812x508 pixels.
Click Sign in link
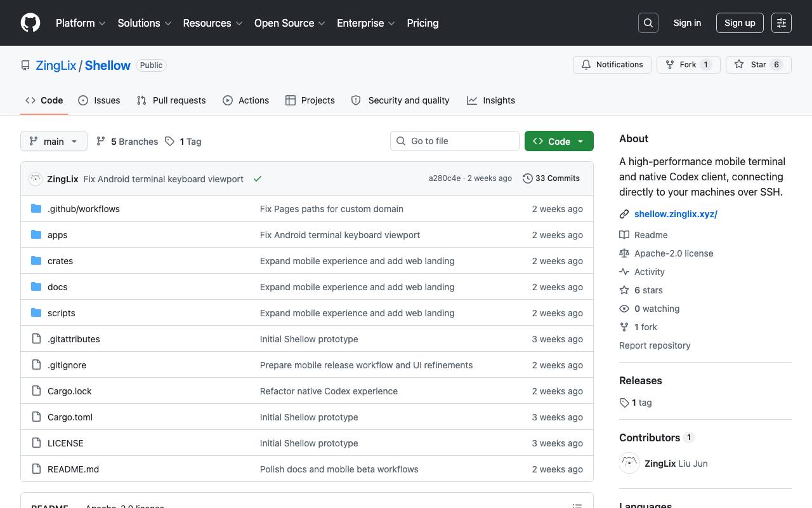pyautogui.click(x=687, y=23)
